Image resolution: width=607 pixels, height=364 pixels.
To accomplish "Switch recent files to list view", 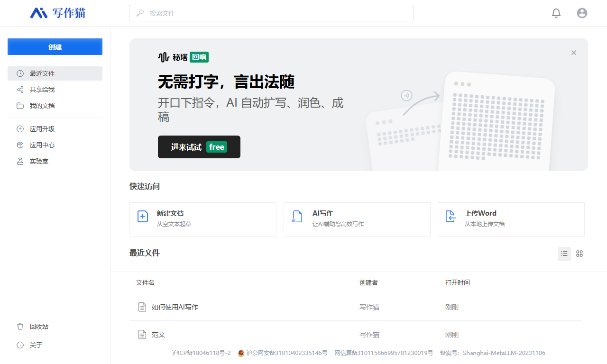I will click(x=564, y=254).
